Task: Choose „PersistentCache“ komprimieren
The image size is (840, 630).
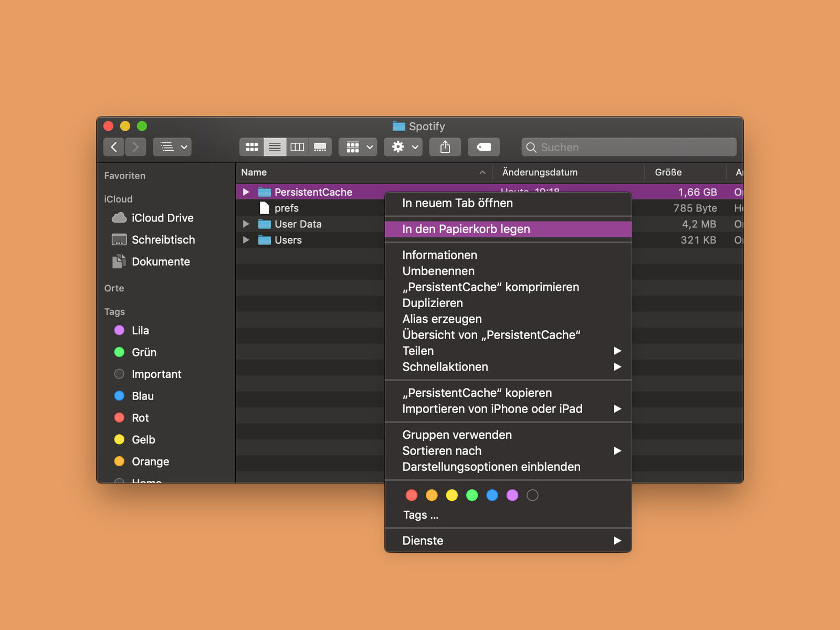Action: point(508,287)
